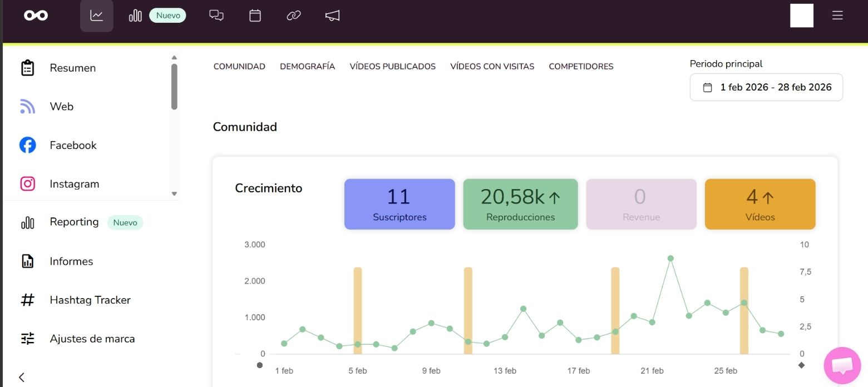Switch to the COMPETIDORES tab
The width and height of the screenshot is (868, 387).
(x=581, y=66)
